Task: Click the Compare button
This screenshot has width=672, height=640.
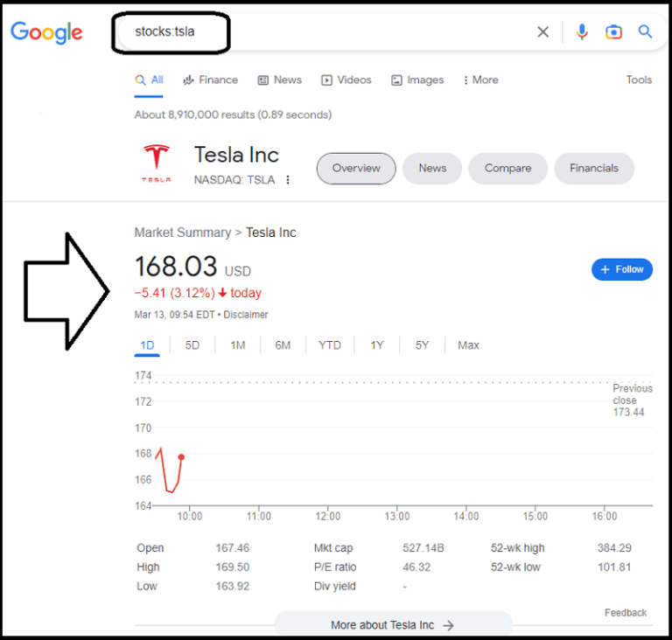Action: coord(507,168)
